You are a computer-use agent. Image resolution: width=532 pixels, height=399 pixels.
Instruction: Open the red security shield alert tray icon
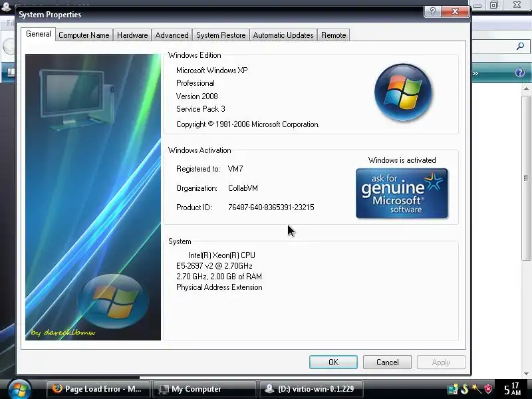tap(488, 389)
